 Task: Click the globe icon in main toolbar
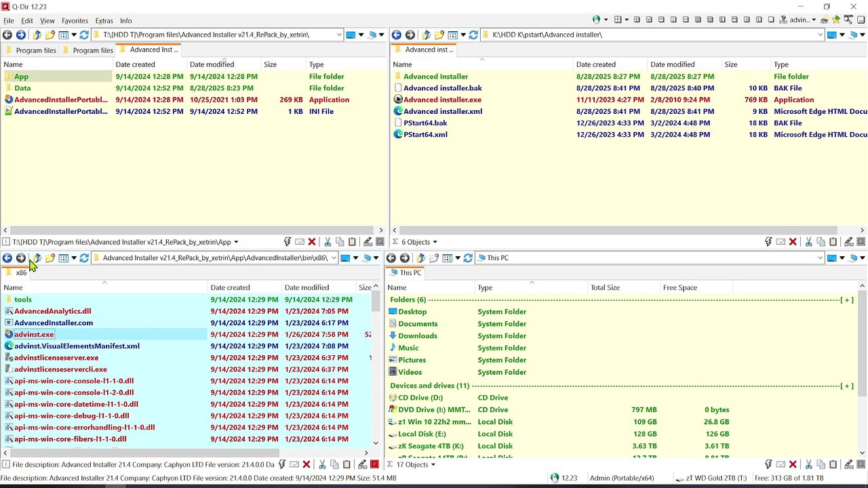click(x=597, y=20)
